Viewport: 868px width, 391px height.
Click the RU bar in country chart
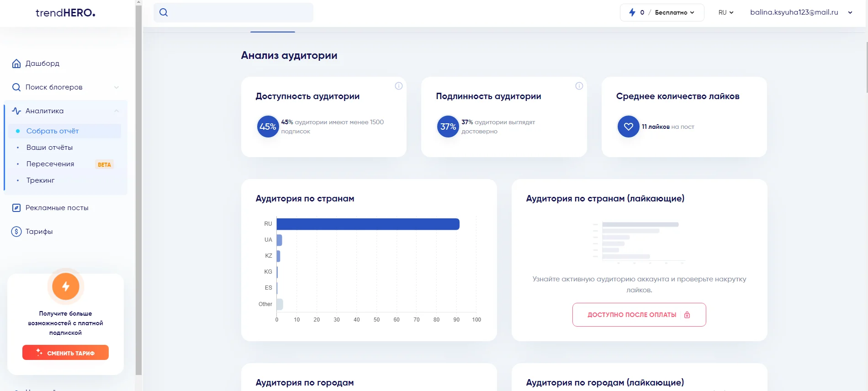pos(368,224)
